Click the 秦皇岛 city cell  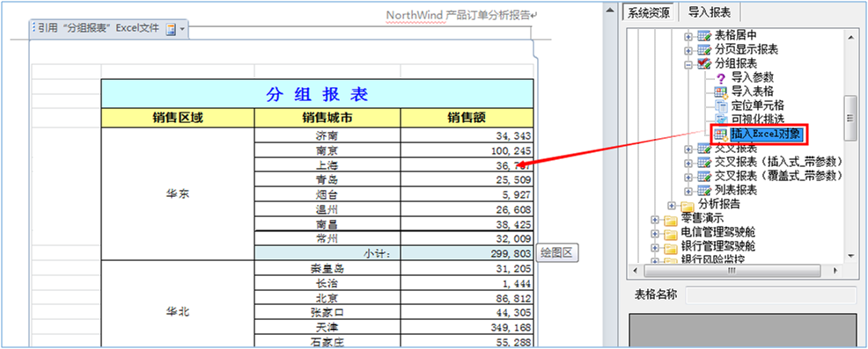click(x=327, y=269)
